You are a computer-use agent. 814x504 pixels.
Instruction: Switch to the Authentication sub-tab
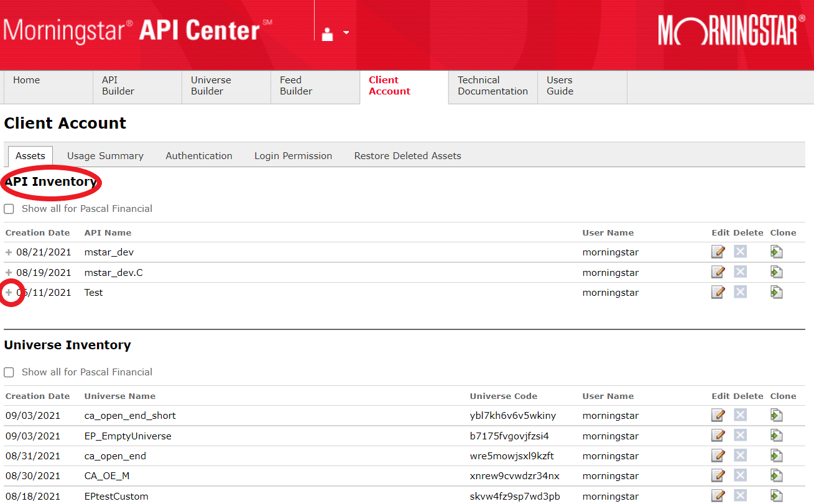(199, 156)
